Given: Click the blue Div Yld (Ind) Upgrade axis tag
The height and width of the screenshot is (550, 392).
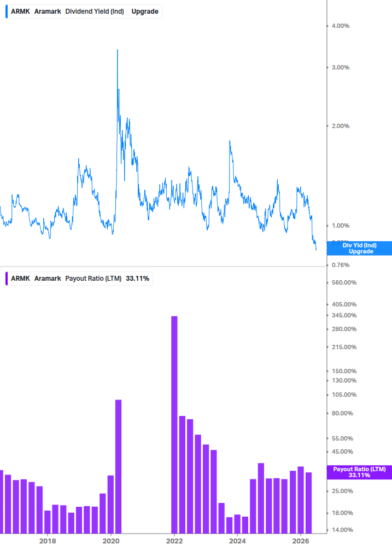Looking at the screenshot, I should pos(359,248).
